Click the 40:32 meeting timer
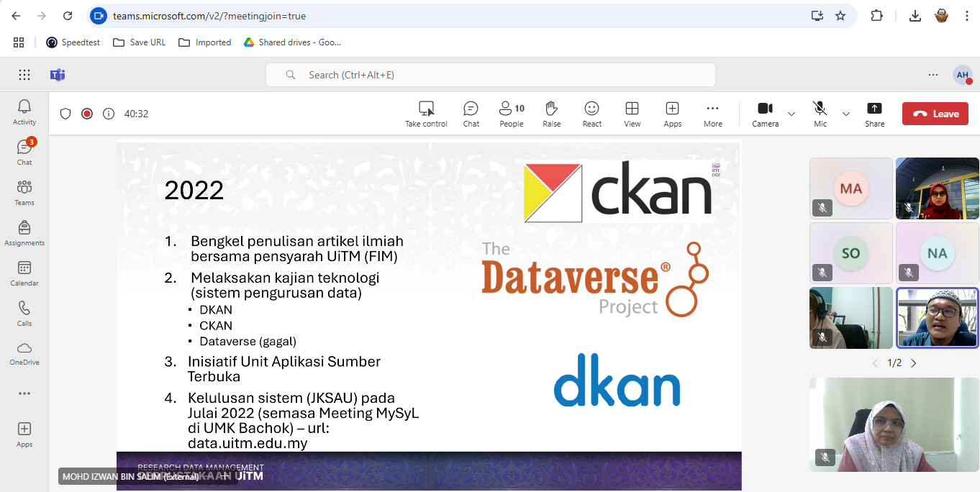Viewport: 980px width, 492px height. point(137,114)
